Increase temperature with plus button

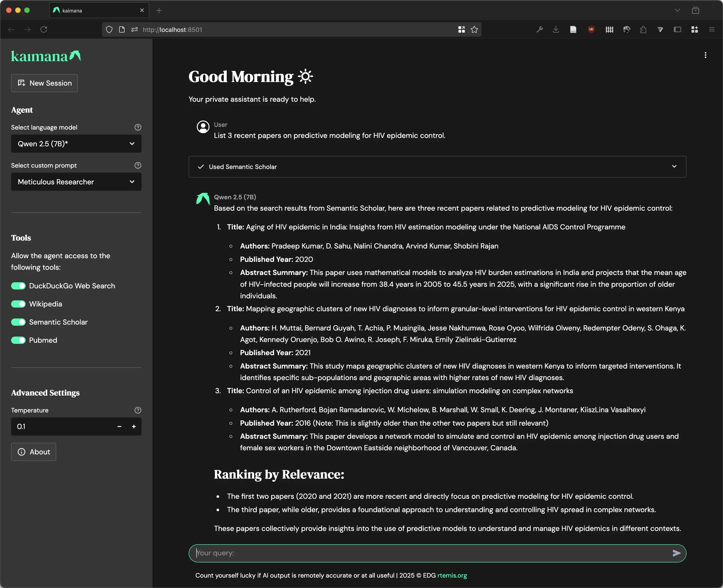pyautogui.click(x=134, y=427)
